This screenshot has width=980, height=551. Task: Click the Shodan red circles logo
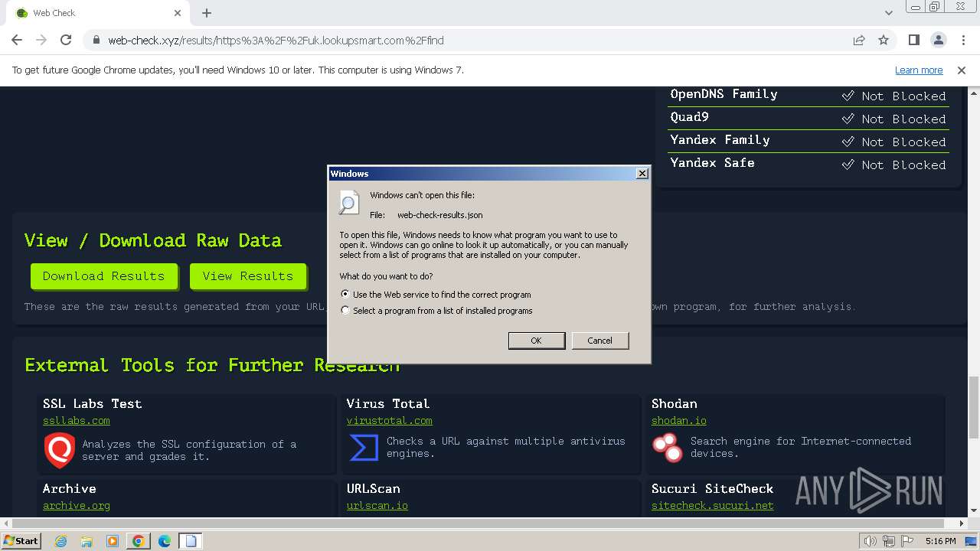667,448
